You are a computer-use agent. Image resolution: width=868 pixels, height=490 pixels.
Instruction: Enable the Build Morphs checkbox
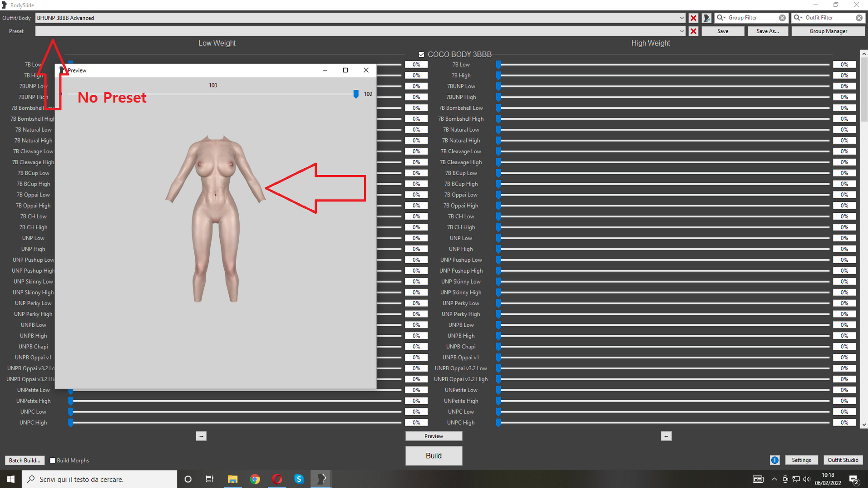(x=53, y=460)
